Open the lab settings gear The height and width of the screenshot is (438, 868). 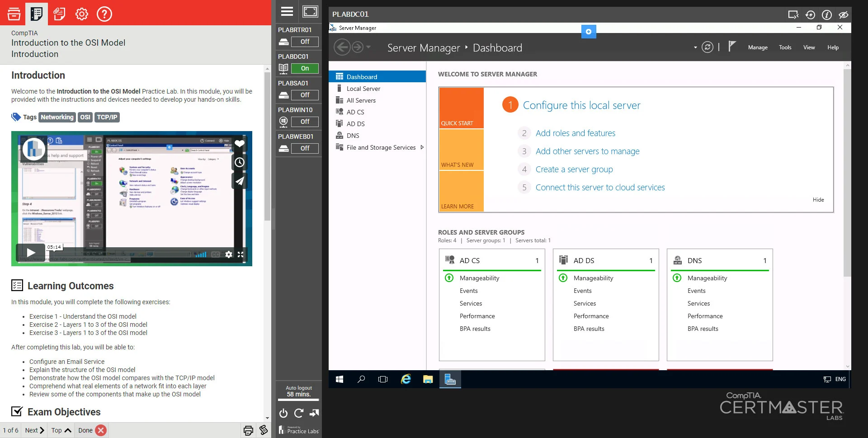pos(82,14)
